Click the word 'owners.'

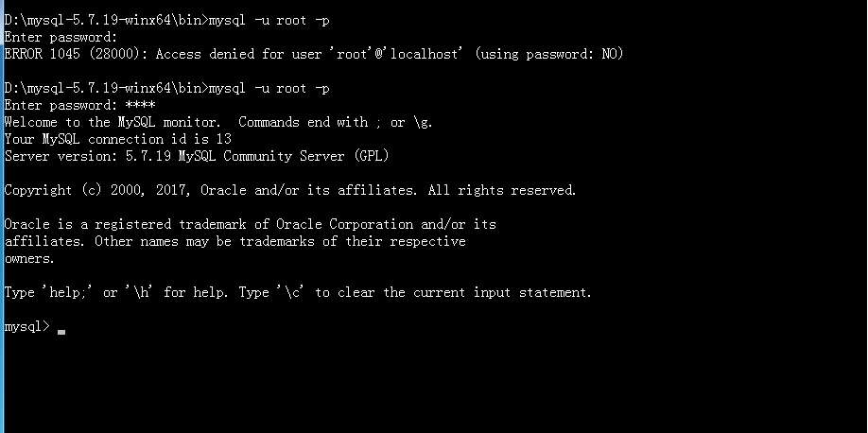pyautogui.click(x=29, y=258)
